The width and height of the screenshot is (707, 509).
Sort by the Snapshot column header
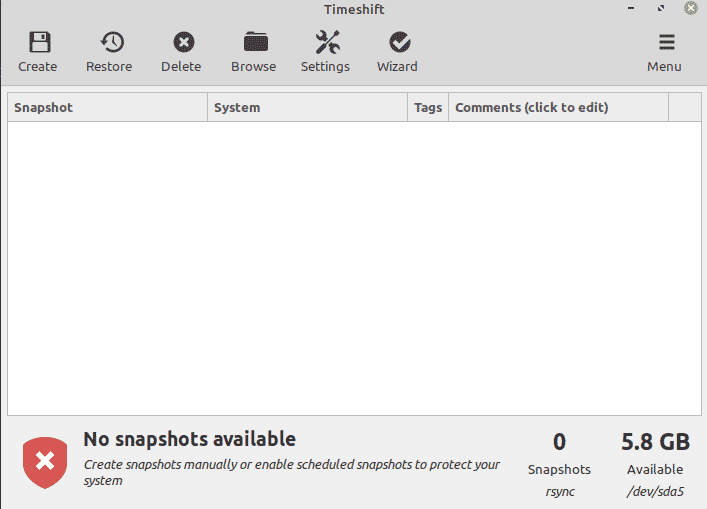click(107, 107)
